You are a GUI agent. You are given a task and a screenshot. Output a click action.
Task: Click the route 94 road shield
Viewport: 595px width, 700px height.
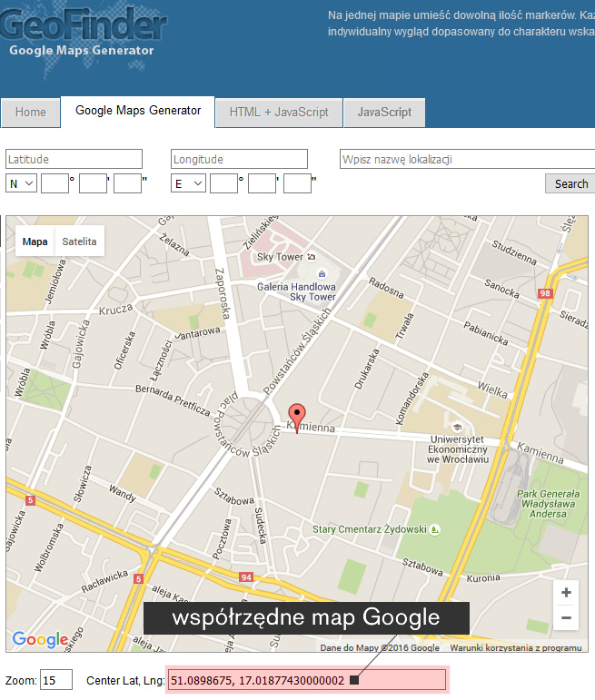pos(245,577)
